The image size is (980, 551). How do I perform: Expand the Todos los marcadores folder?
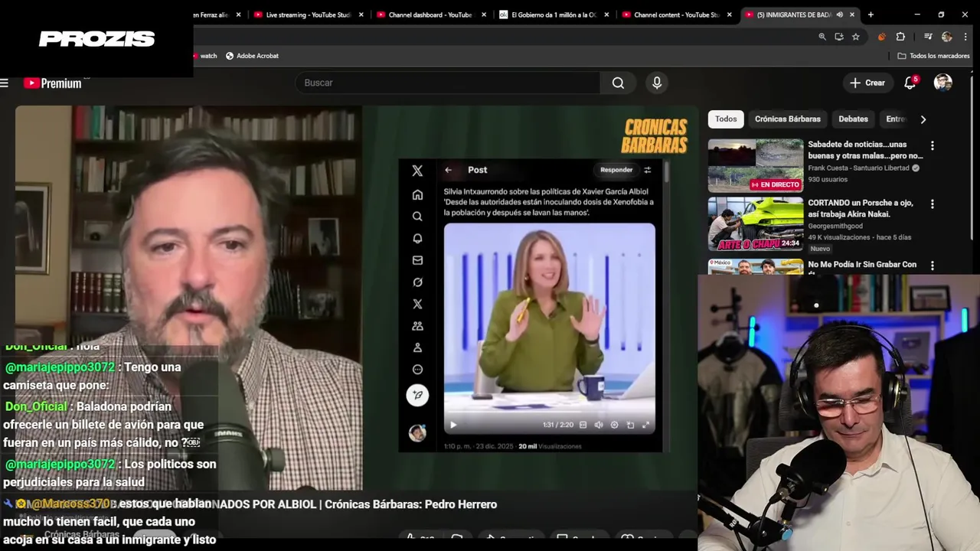(933, 56)
